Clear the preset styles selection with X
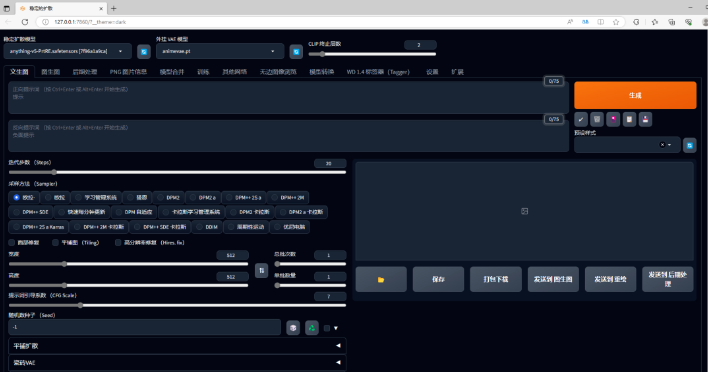 click(x=662, y=145)
